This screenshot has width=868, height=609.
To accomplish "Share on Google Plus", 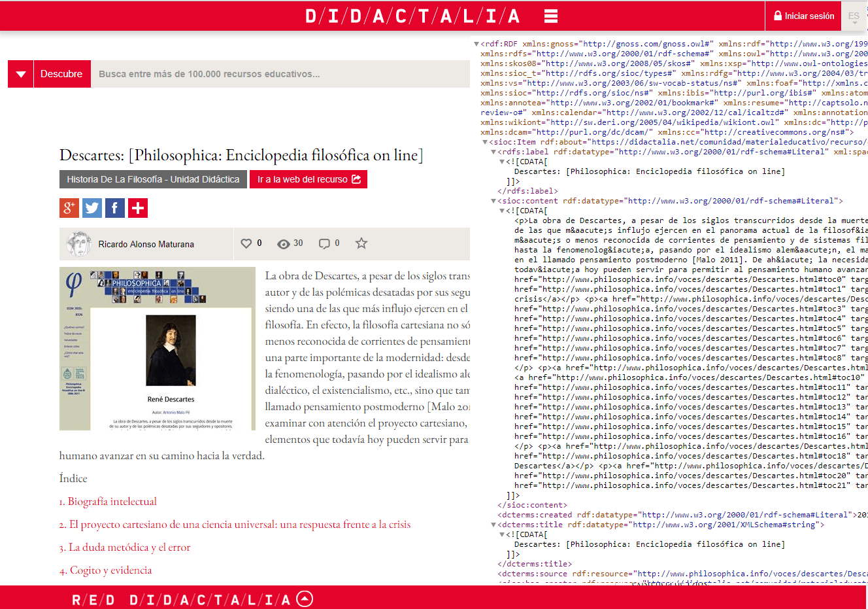I will pyautogui.click(x=69, y=208).
